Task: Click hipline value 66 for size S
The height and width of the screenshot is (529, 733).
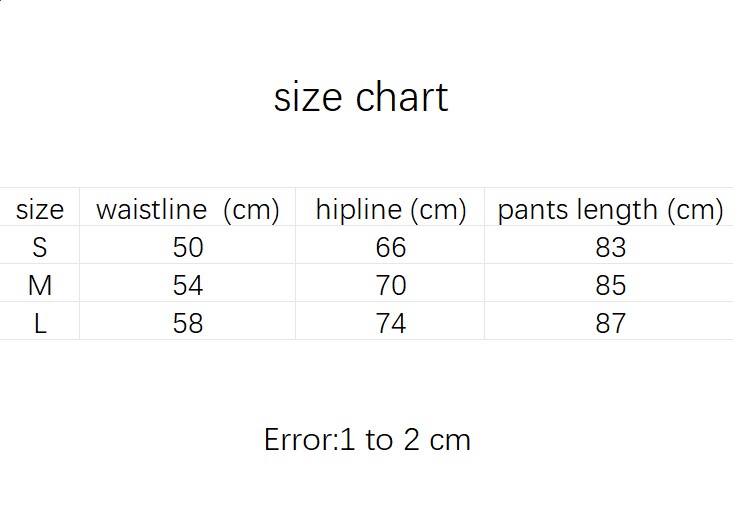Action: click(x=391, y=247)
